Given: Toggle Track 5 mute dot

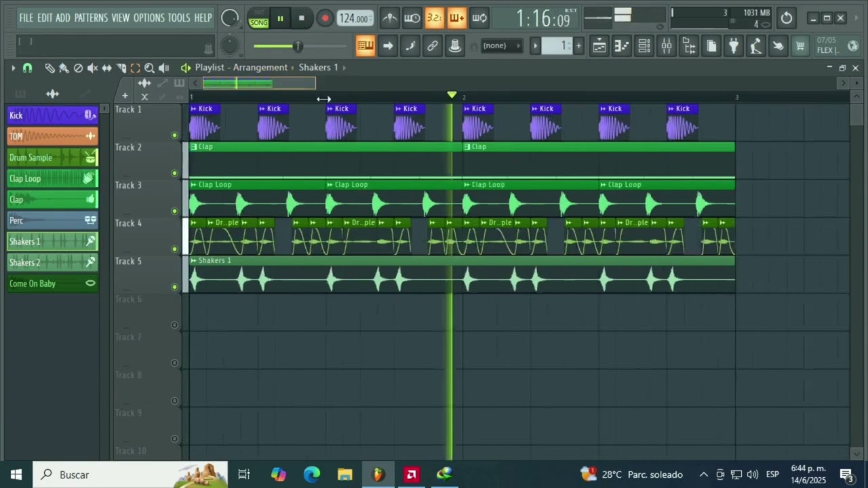Looking at the screenshot, I should click(x=174, y=287).
